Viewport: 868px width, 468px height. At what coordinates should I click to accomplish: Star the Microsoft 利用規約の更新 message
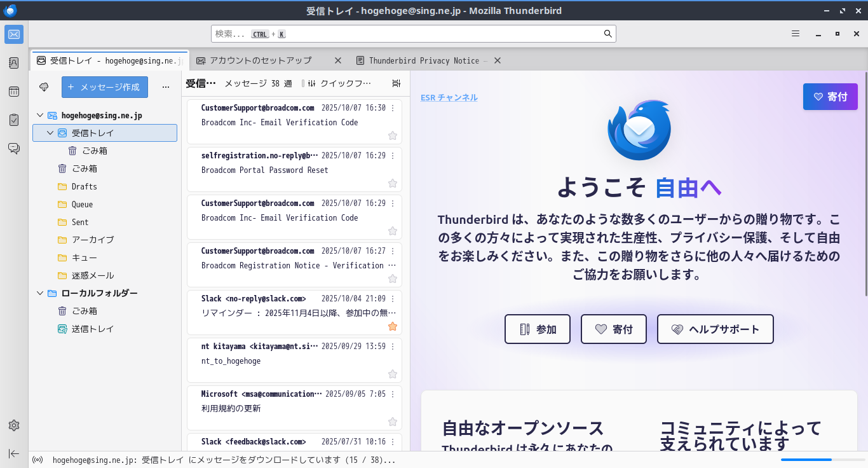tap(393, 422)
